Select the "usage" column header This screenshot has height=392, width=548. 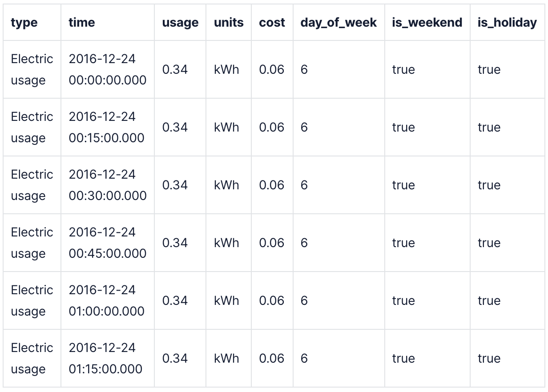tap(180, 23)
